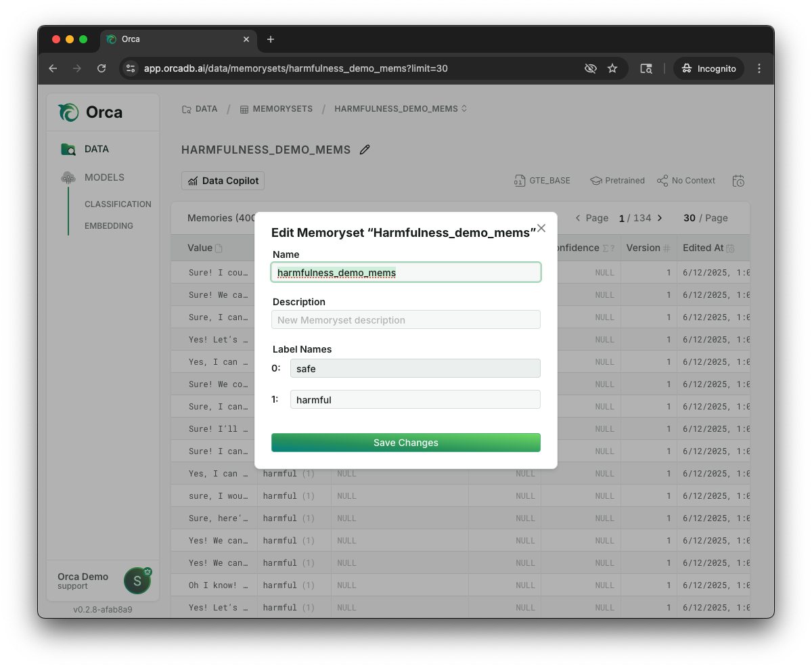Click the Description input field
Viewport: 812px width, 668px height.
tap(406, 319)
